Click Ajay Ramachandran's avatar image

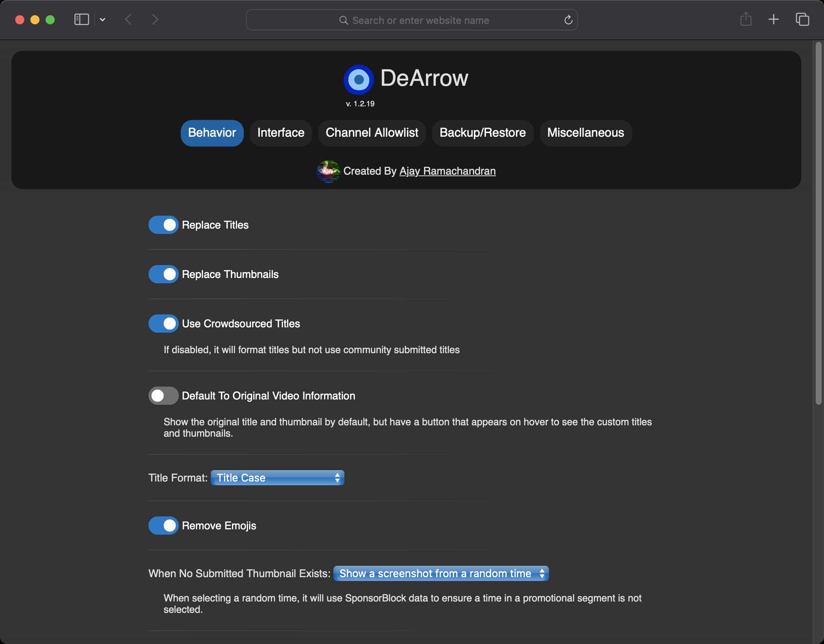click(x=328, y=171)
